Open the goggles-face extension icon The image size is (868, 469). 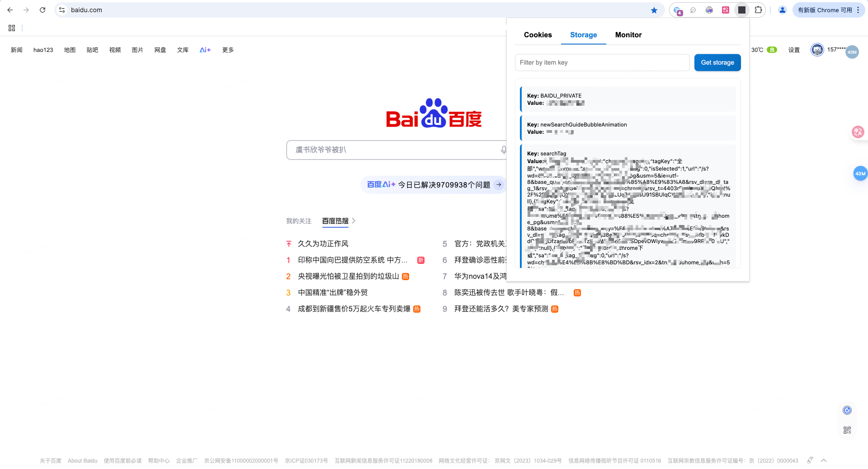709,10
